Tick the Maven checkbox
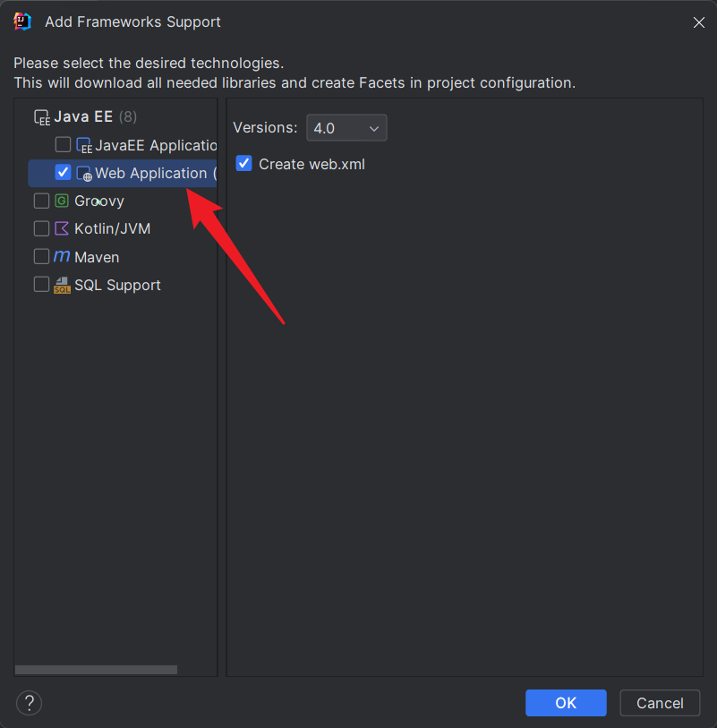 (41, 257)
